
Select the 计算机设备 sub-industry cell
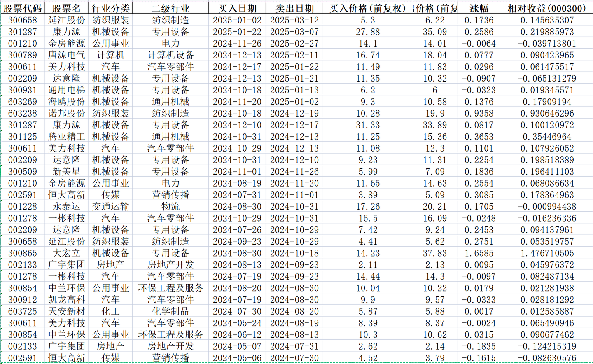(x=170, y=55)
